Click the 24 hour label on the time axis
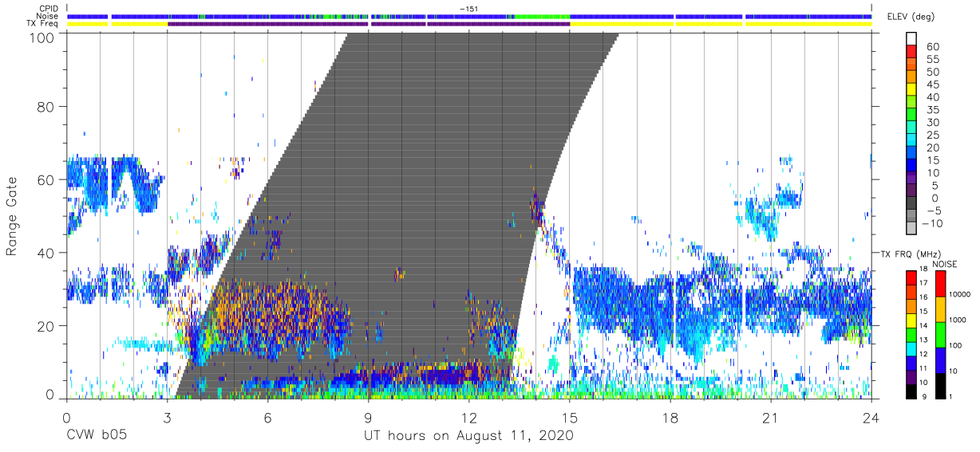This screenshot has height=452, width=980. coord(871,417)
